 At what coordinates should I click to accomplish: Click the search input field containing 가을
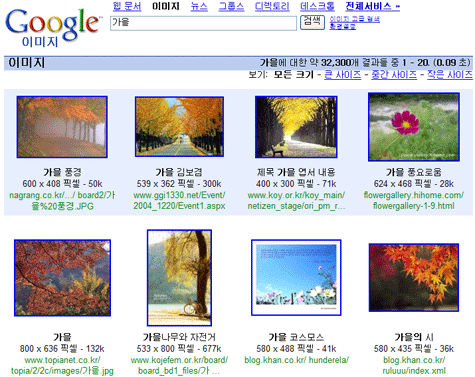(203, 23)
